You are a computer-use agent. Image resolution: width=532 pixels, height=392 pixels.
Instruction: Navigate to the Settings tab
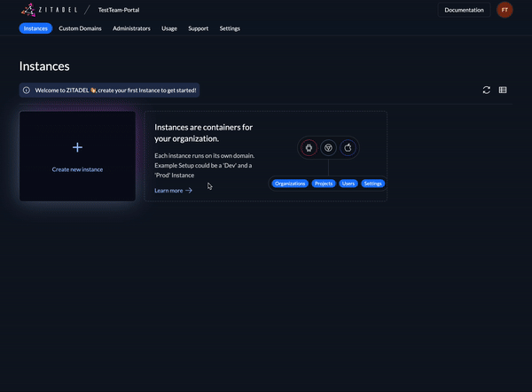[x=230, y=28]
